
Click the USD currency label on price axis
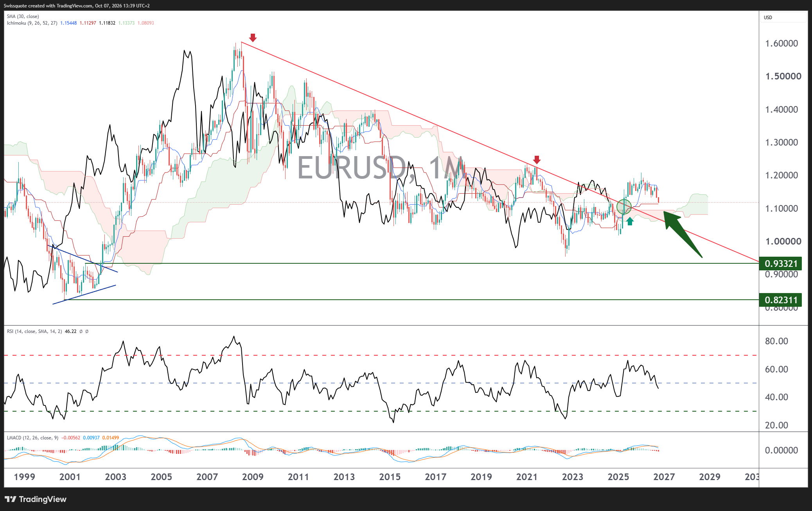point(768,18)
